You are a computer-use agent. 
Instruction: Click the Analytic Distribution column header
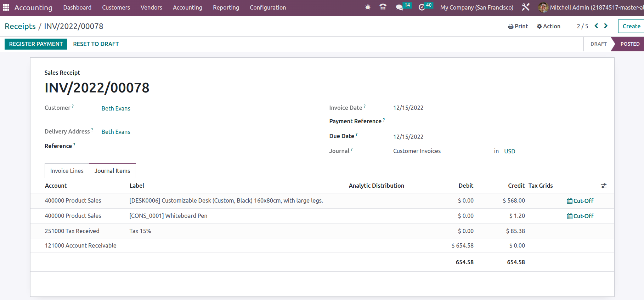[376, 186]
